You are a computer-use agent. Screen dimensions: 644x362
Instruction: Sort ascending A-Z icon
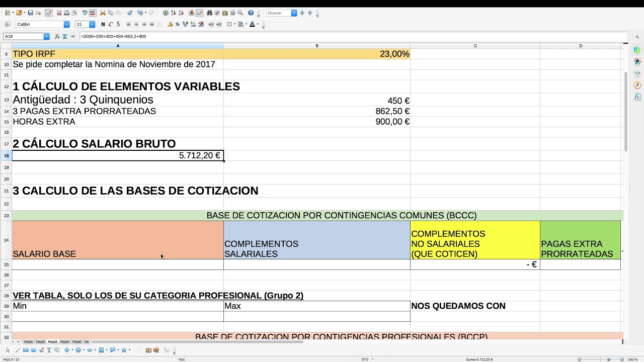(x=173, y=13)
